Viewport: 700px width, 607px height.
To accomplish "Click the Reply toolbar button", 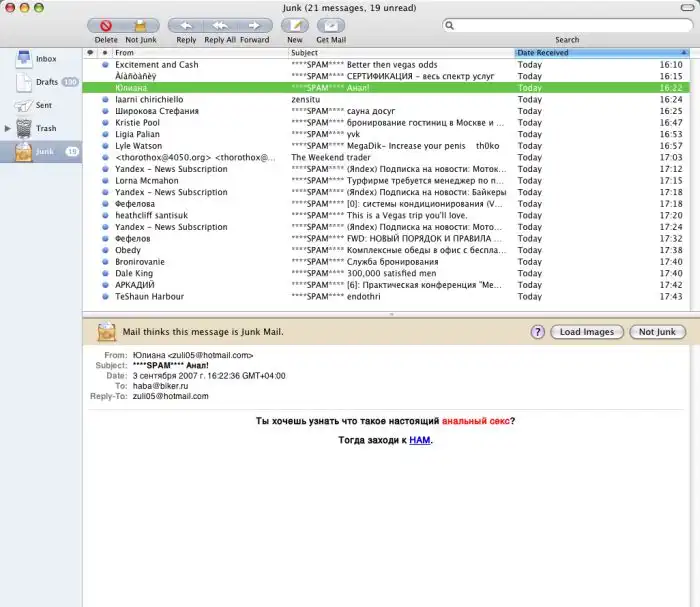I will point(186,26).
